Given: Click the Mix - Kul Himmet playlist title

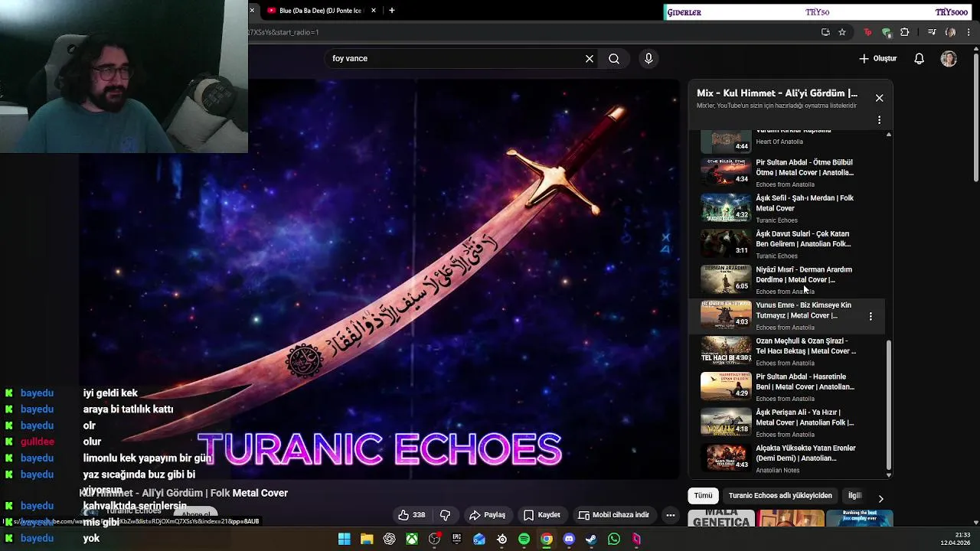Looking at the screenshot, I should pyautogui.click(x=777, y=93).
